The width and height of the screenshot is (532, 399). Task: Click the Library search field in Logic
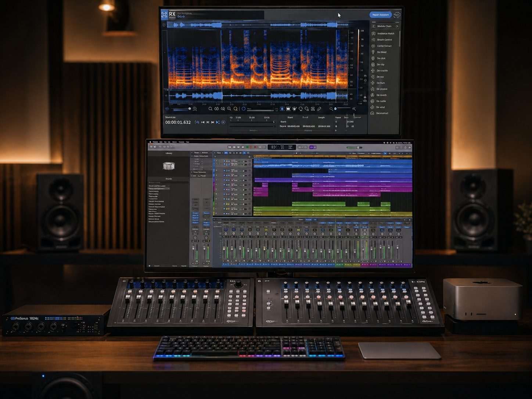click(168, 182)
